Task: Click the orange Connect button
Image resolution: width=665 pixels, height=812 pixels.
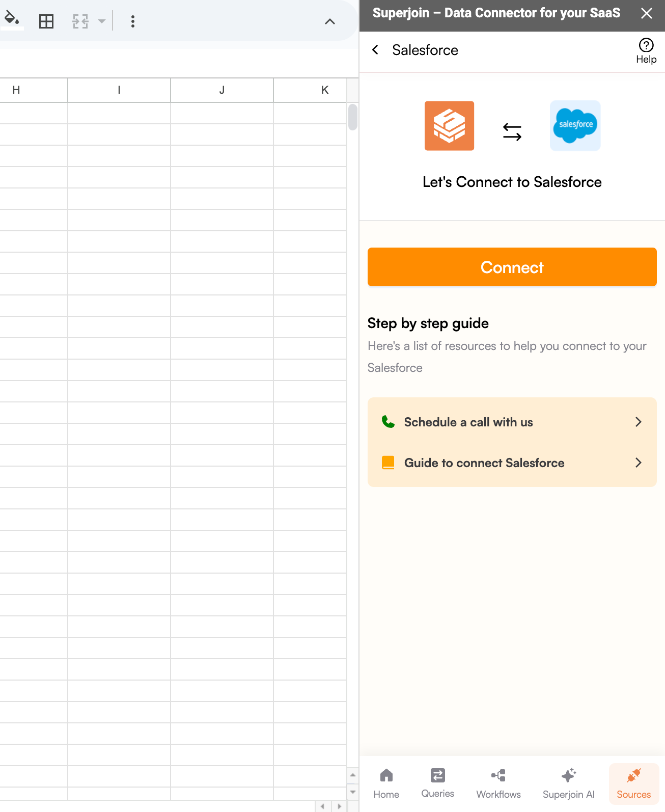Action: click(512, 267)
